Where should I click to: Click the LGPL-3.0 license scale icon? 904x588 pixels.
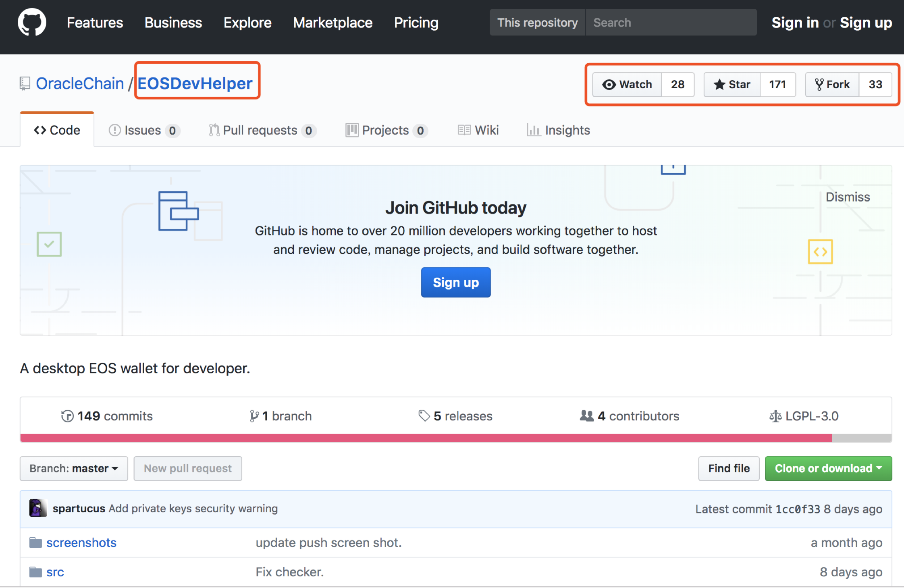tap(775, 416)
